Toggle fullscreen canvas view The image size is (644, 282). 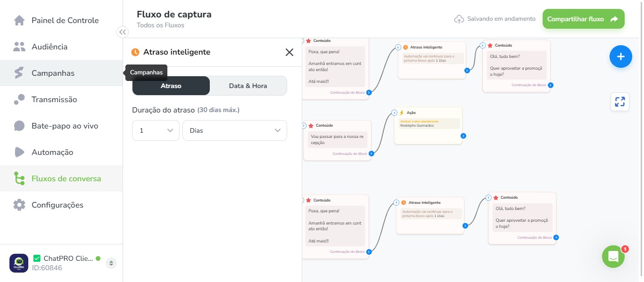[620, 102]
